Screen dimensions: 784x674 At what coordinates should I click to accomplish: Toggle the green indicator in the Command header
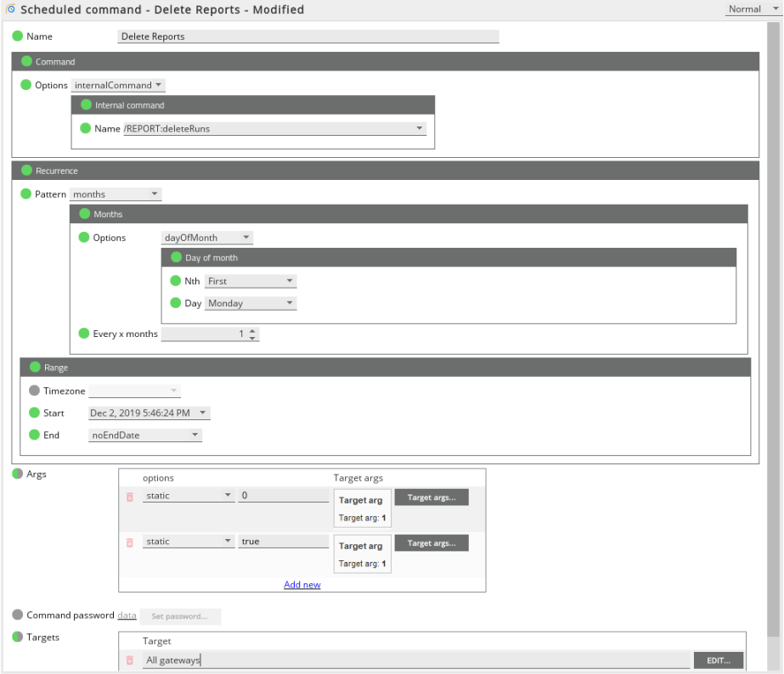[x=26, y=62]
